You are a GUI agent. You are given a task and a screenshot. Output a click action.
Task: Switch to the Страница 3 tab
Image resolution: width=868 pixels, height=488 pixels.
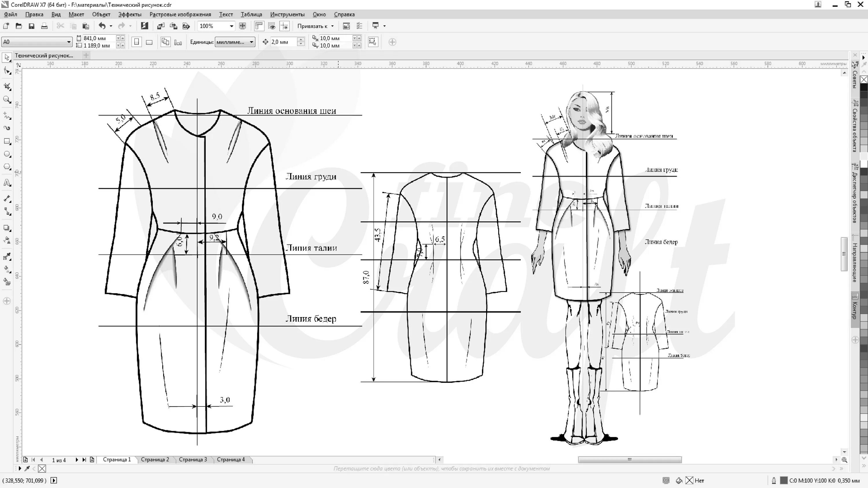click(193, 459)
